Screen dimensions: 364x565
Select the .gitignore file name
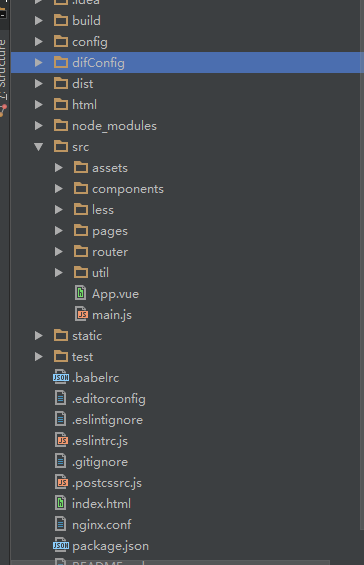pyautogui.click(x=100, y=462)
